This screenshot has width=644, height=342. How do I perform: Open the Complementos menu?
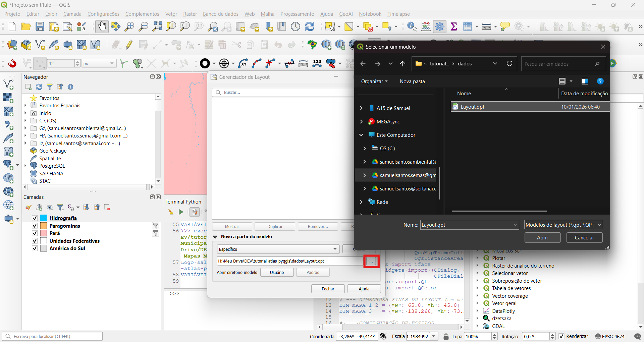pyautogui.click(x=142, y=14)
